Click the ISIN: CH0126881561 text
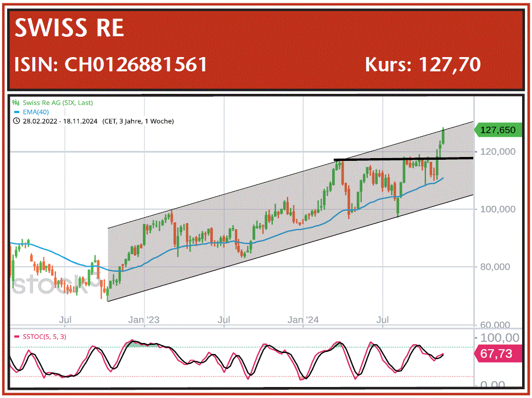The image size is (532, 398). (110, 64)
